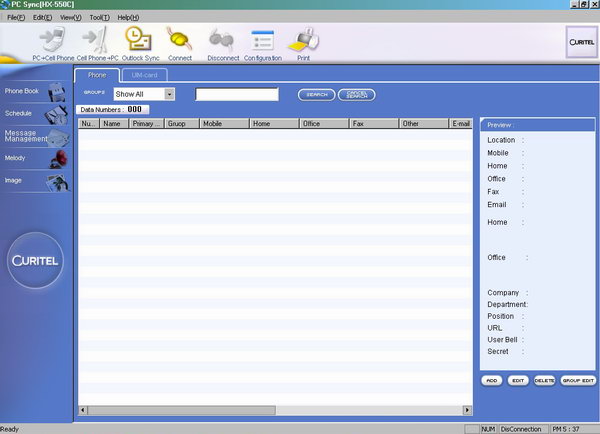Click the horizontal scrollbar left arrow
600x434 pixels.
pos(83,410)
